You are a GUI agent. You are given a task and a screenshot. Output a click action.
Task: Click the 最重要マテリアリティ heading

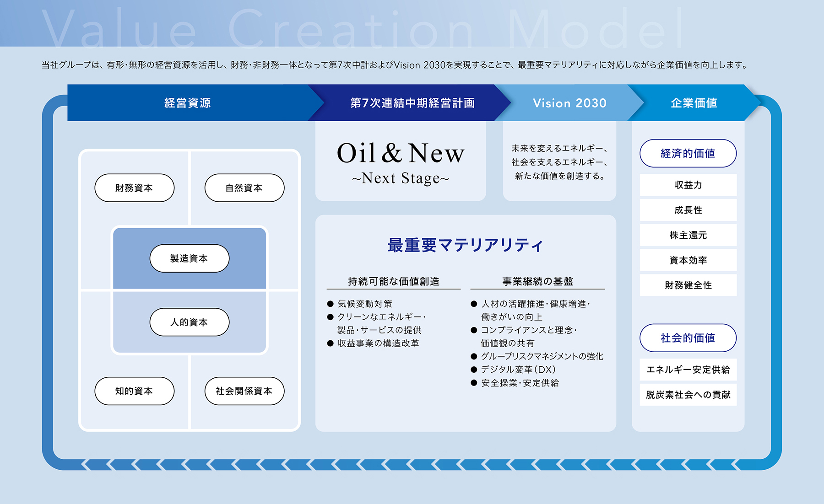464,245
